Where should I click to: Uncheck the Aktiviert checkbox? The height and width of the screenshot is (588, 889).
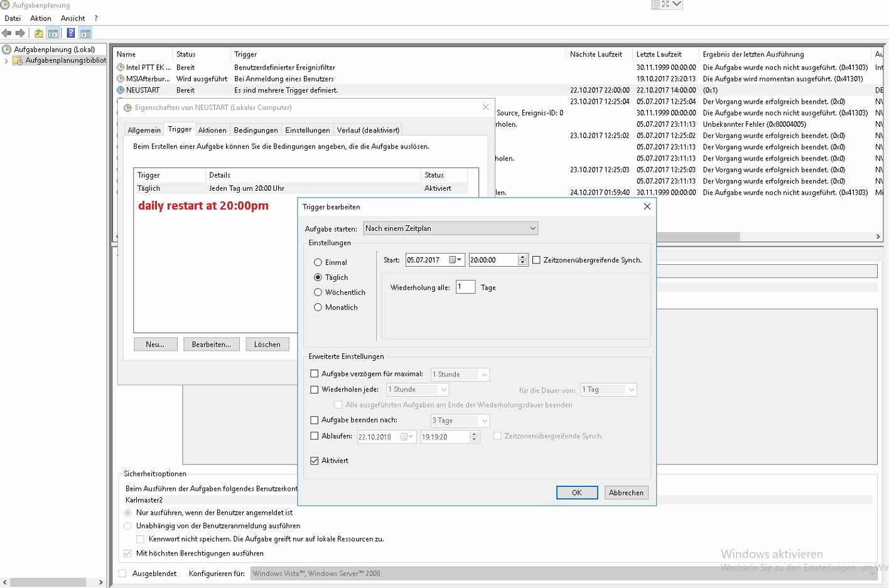tap(315, 461)
